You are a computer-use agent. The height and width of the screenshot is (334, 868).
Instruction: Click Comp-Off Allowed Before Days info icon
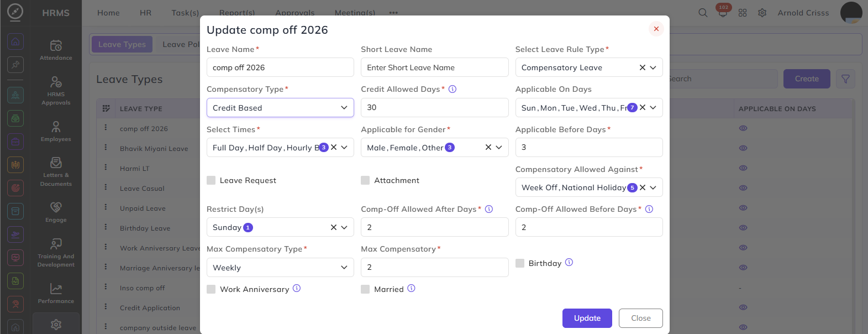coord(649,209)
